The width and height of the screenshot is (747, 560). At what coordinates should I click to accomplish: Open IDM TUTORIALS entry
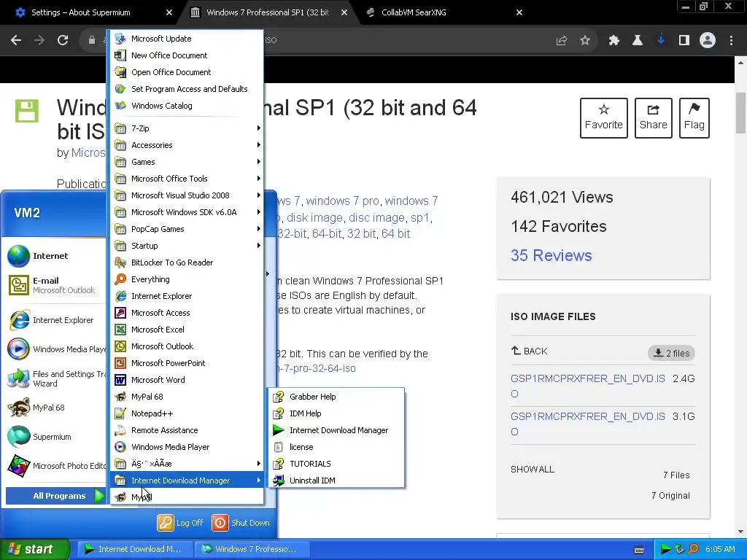pos(336,463)
